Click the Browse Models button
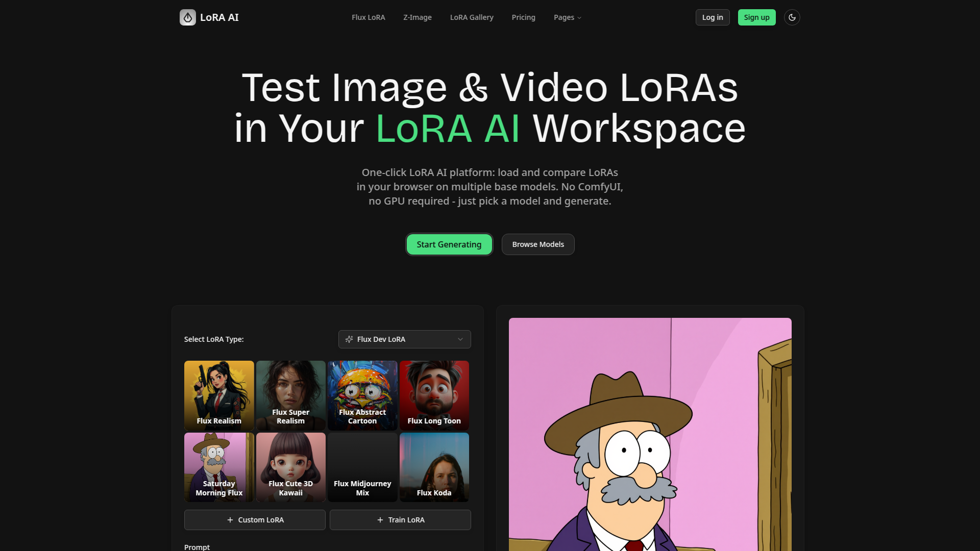Screen dimensions: 980x551 537,244
